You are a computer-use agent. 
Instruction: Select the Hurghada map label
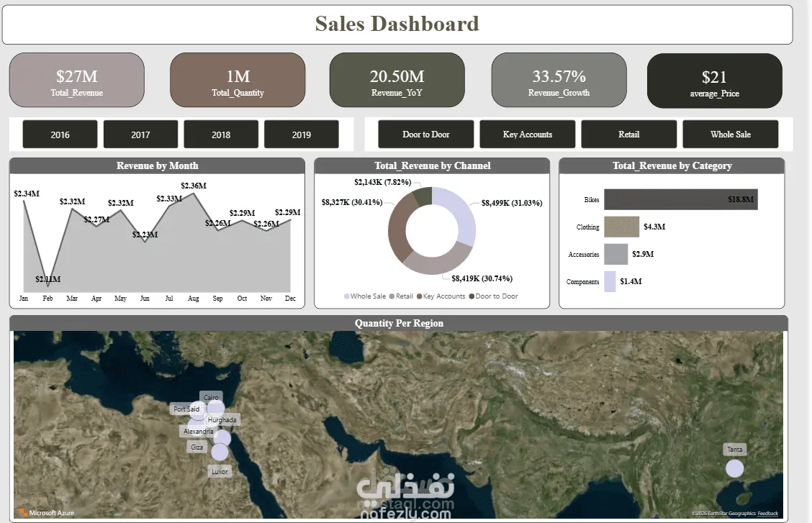coord(222,419)
